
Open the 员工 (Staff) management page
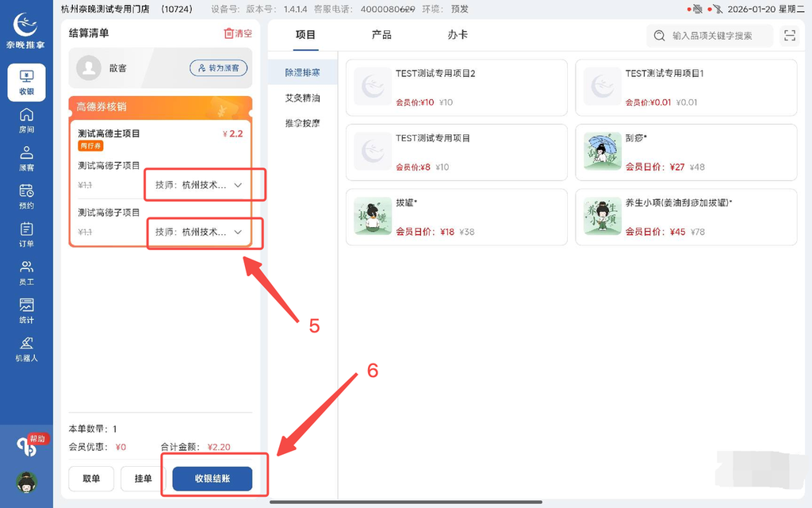(26, 274)
